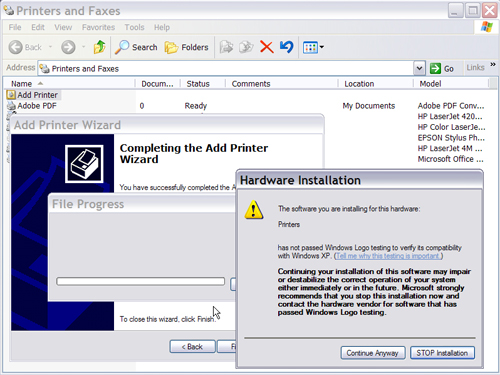Image resolution: width=500 pixels, height=375 pixels.
Task: Toggle the Folders pane
Action: pos(186,47)
